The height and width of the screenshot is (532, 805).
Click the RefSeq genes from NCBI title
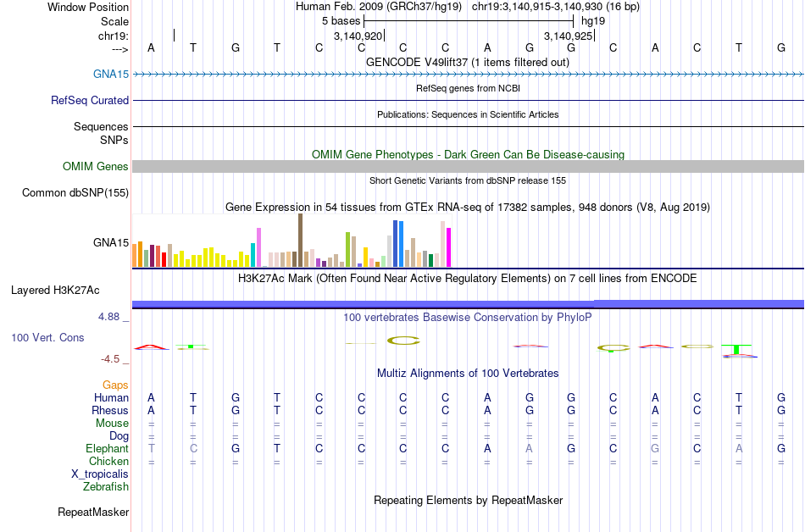469,88
